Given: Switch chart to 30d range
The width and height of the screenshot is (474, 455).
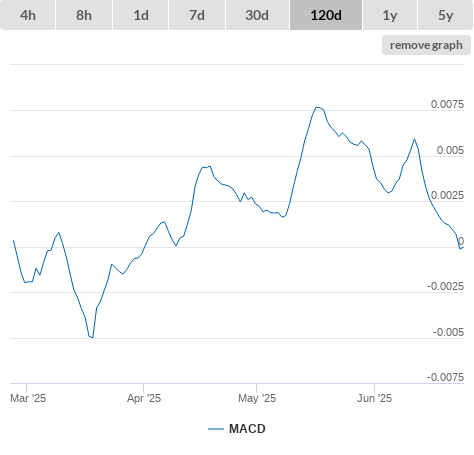Looking at the screenshot, I should click(x=257, y=15).
